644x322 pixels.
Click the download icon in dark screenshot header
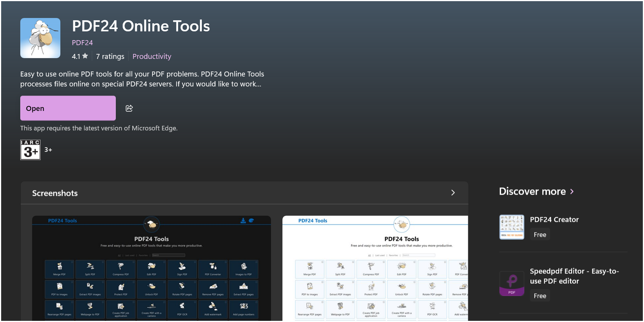243,221
